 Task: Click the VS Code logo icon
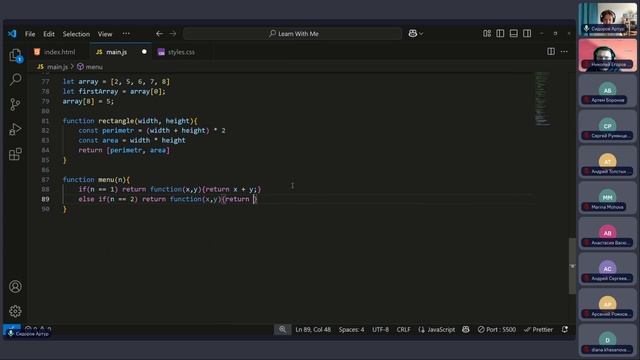tap(12, 33)
